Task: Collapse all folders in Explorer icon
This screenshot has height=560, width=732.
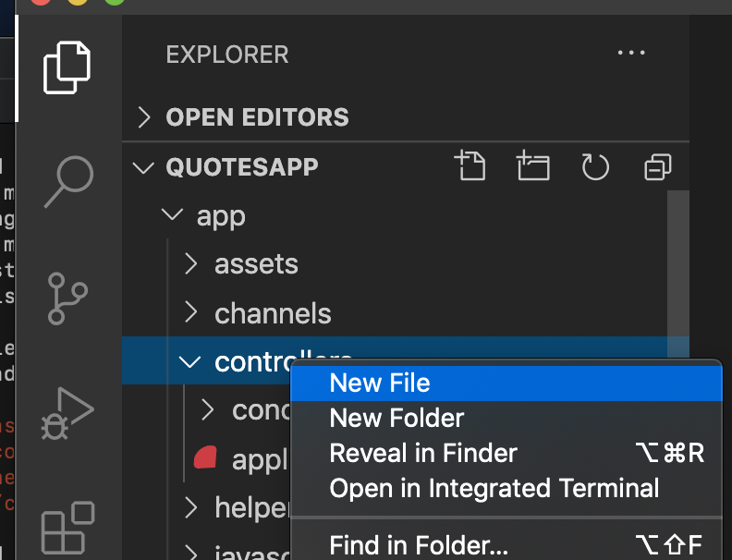Action: [x=658, y=166]
